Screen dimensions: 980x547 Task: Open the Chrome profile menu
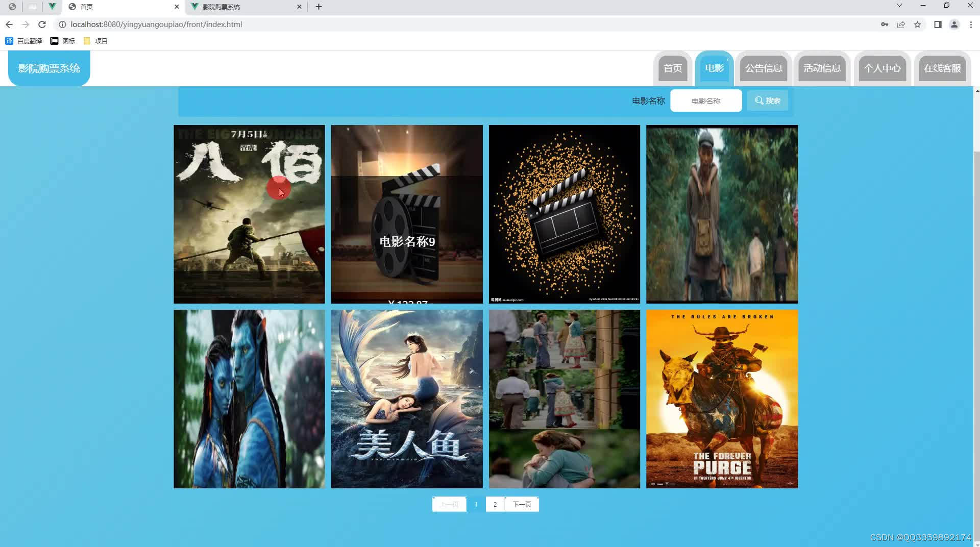[954, 24]
